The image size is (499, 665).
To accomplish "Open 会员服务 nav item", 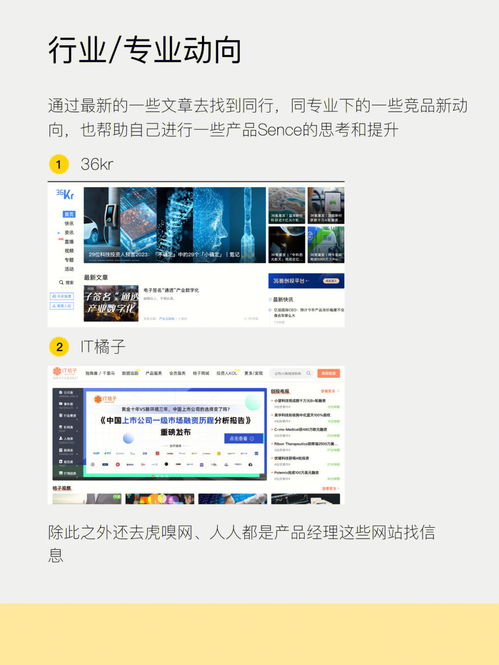I will 177,373.
